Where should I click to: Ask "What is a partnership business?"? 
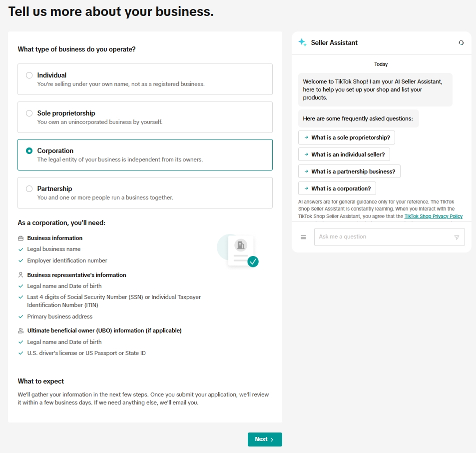(349, 171)
